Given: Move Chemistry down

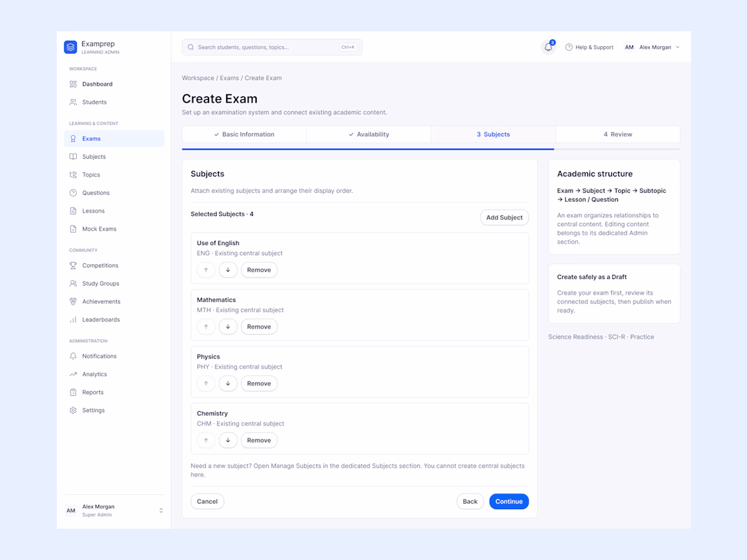Looking at the screenshot, I should pos(228,441).
